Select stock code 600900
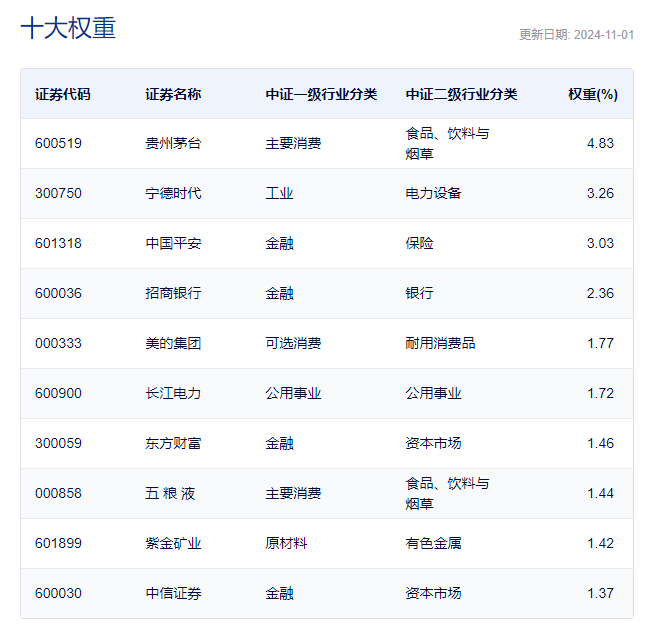Image resolution: width=669 pixels, height=630 pixels. pyautogui.click(x=58, y=393)
